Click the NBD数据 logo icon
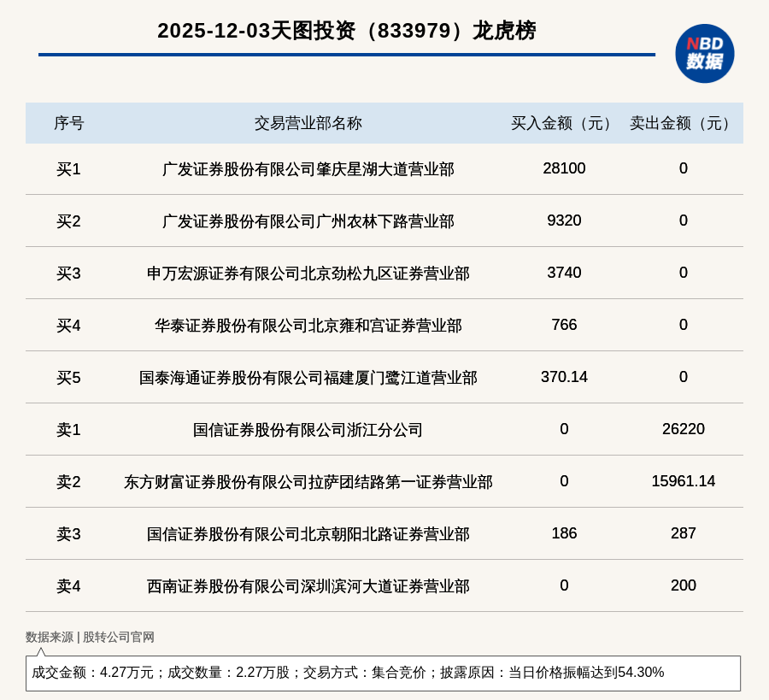769x700 pixels. (x=704, y=53)
